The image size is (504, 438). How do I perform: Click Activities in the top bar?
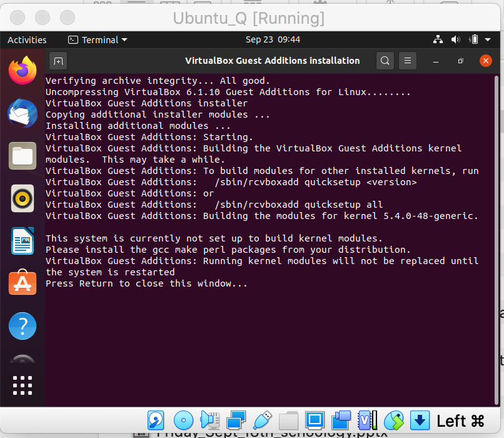[27, 39]
